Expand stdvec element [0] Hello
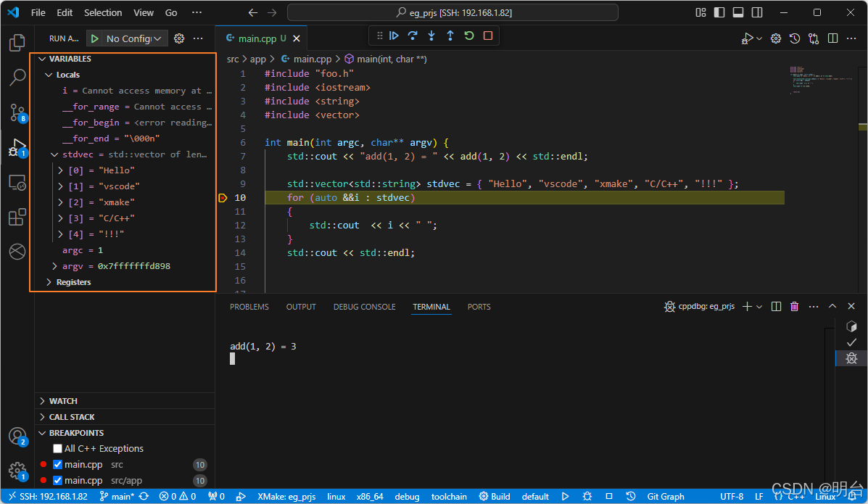Image resolution: width=868 pixels, height=504 pixels. [x=60, y=170]
